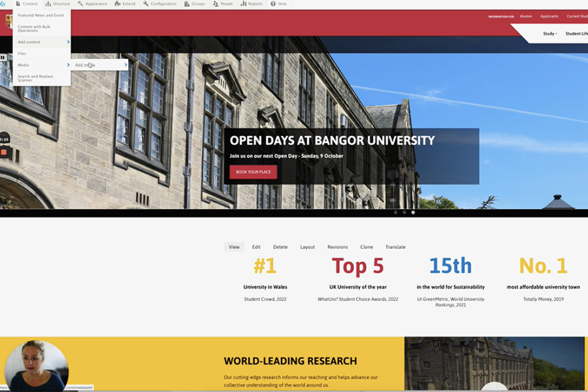Click the People icon in admin toolbar
588x392 pixels.
(216, 4)
